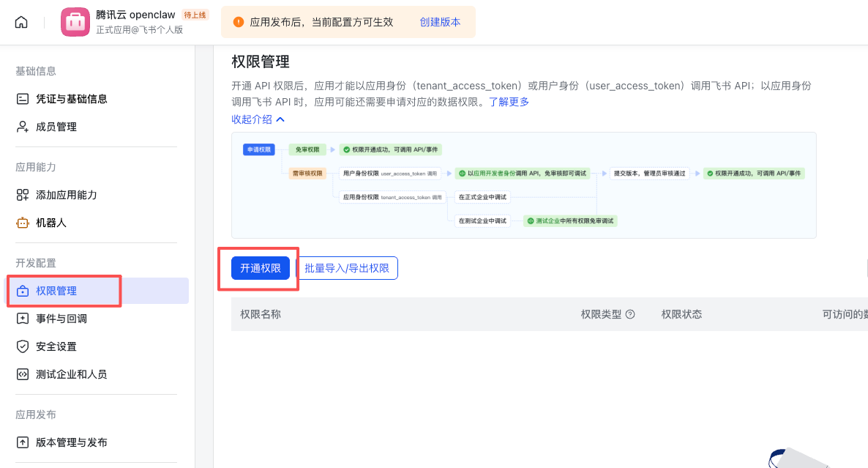Click the 版本管理与发布 upload icon
The width and height of the screenshot is (868, 468).
pyautogui.click(x=23, y=442)
